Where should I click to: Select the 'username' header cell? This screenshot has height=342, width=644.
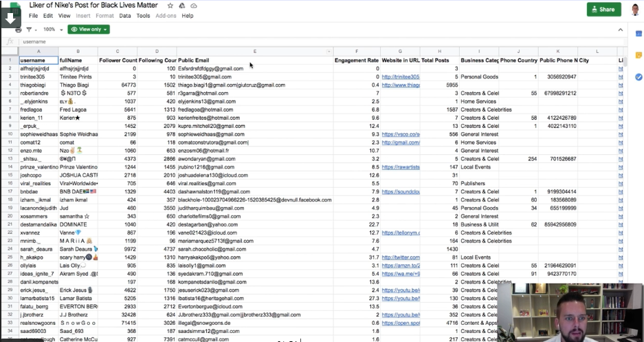(38, 61)
